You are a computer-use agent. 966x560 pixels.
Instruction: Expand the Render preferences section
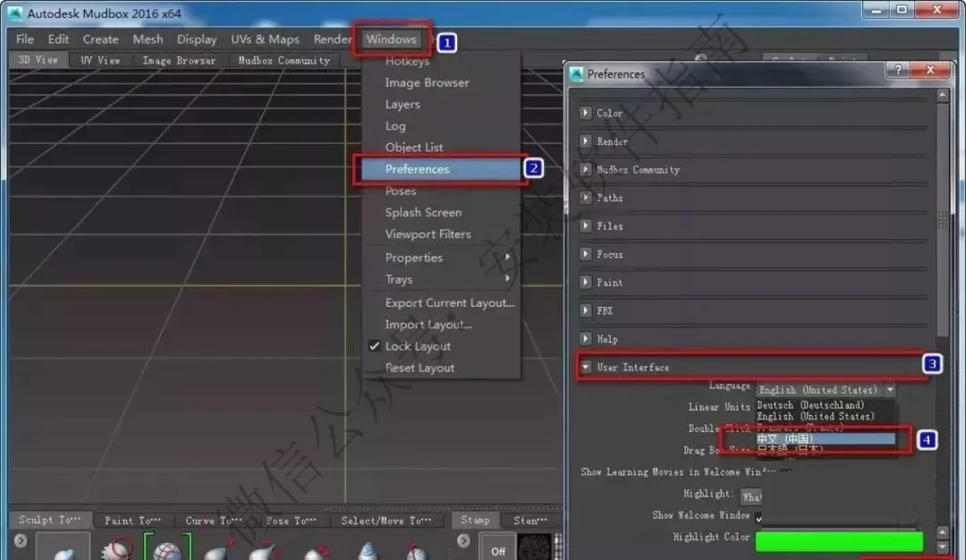tap(585, 141)
